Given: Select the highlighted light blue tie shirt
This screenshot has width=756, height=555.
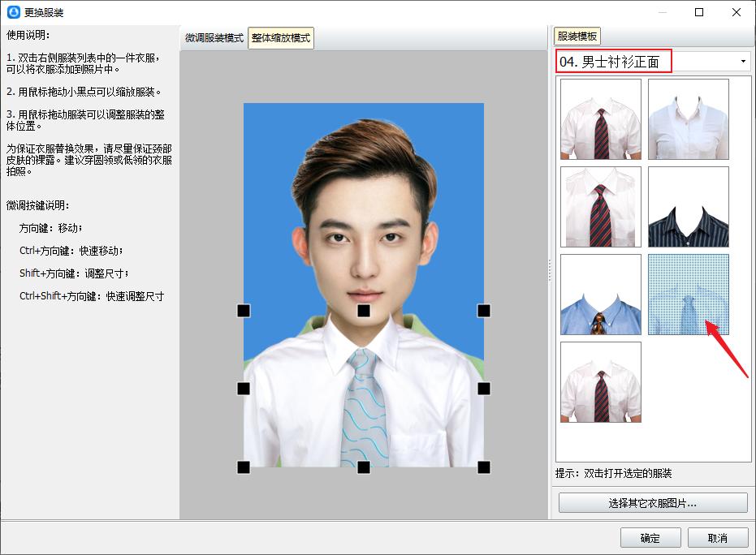Looking at the screenshot, I should [x=689, y=295].
